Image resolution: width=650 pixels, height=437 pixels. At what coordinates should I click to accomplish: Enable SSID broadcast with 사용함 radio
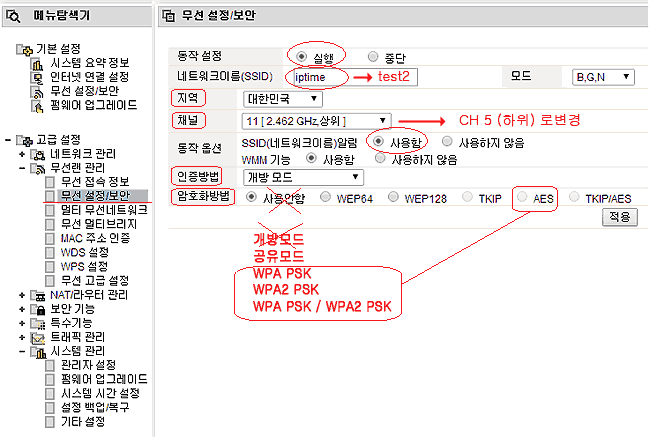378,141
